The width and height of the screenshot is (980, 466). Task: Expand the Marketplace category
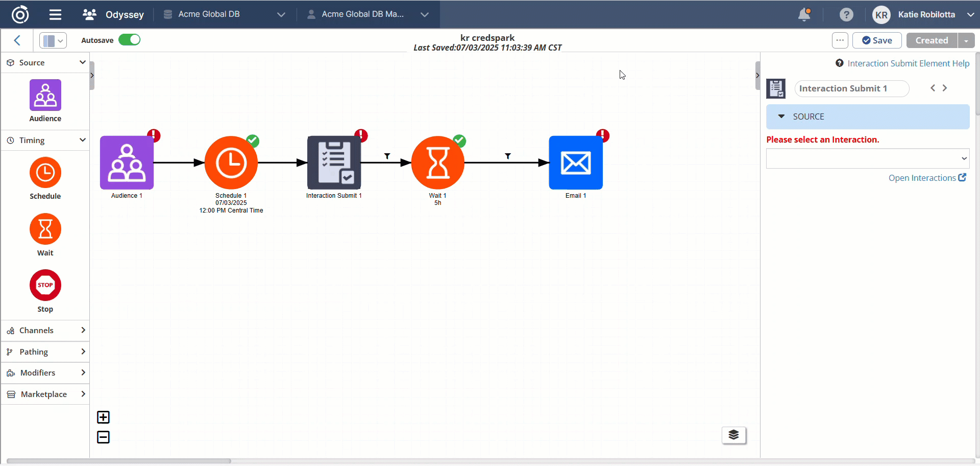45,394
